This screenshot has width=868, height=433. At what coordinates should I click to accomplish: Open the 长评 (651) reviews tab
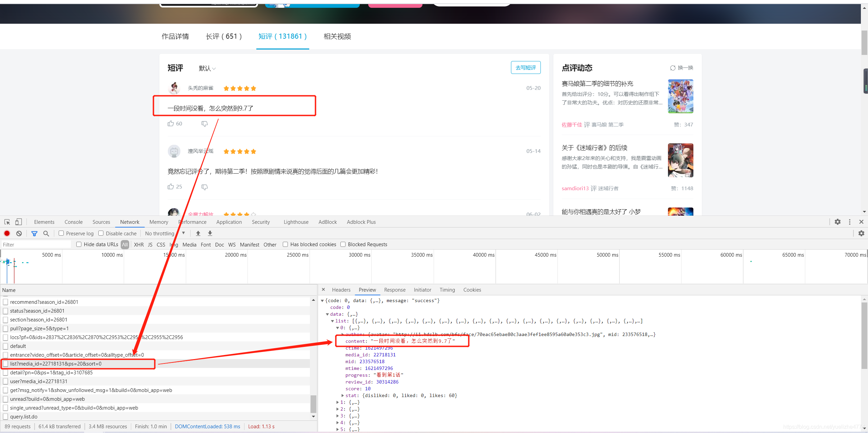click(x=223, y=37)
